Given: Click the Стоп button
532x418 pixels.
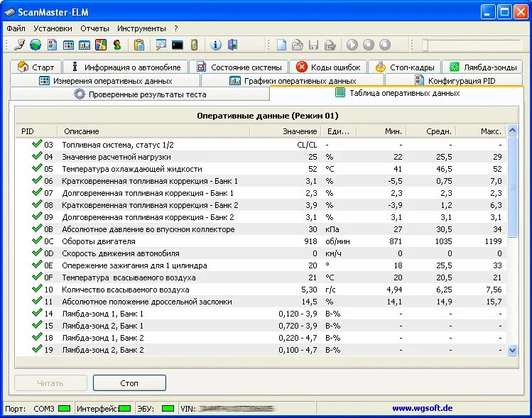Looking at the screenshot, I should tap(129, 383).
